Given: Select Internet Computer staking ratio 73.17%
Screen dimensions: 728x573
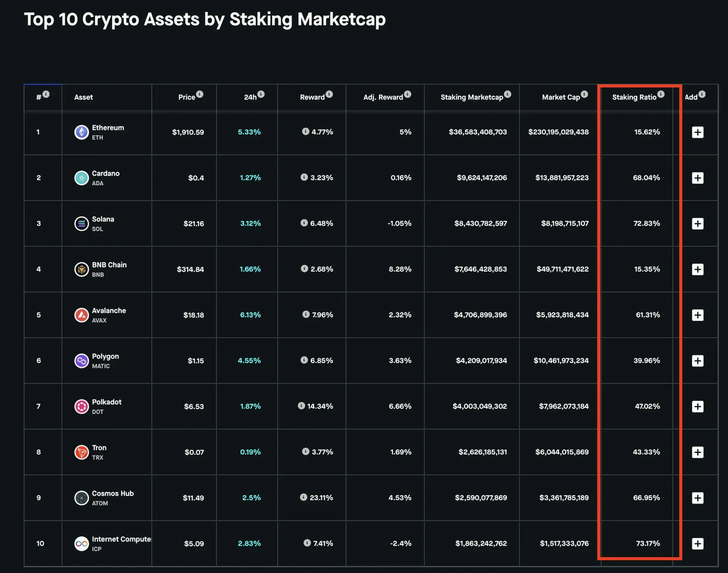Looking at the screenshot, I should pyautogui.click(x=648, y=544).
